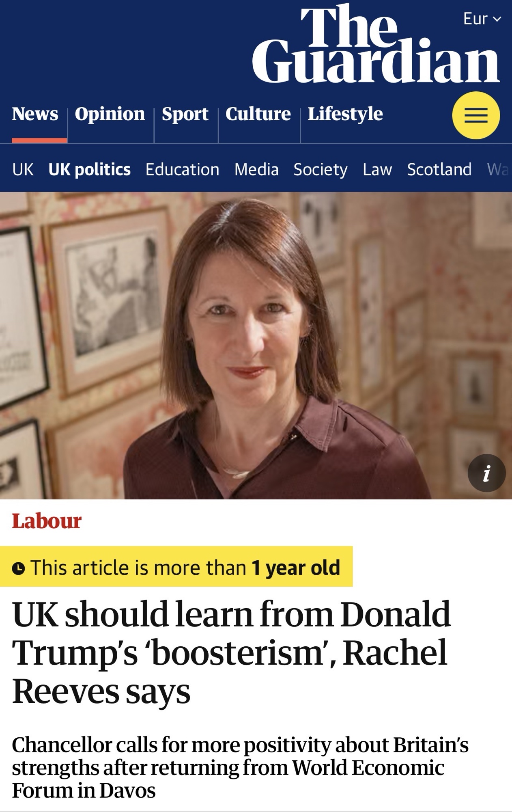Visit the Scotland subsection
This screenshot has height=812, width=512.
pos(439,169)
